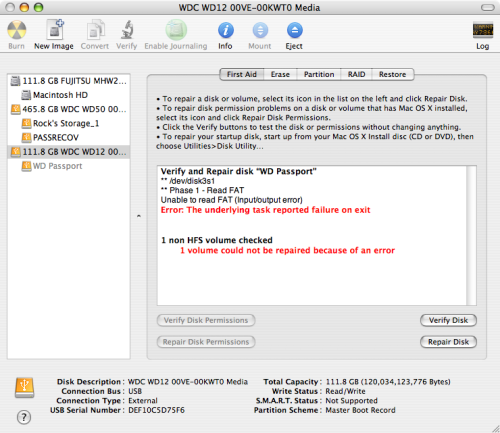This screenshot has width=500, height=433.
Task: Click 'Unable to read FAT' log line
Action: 232,200
